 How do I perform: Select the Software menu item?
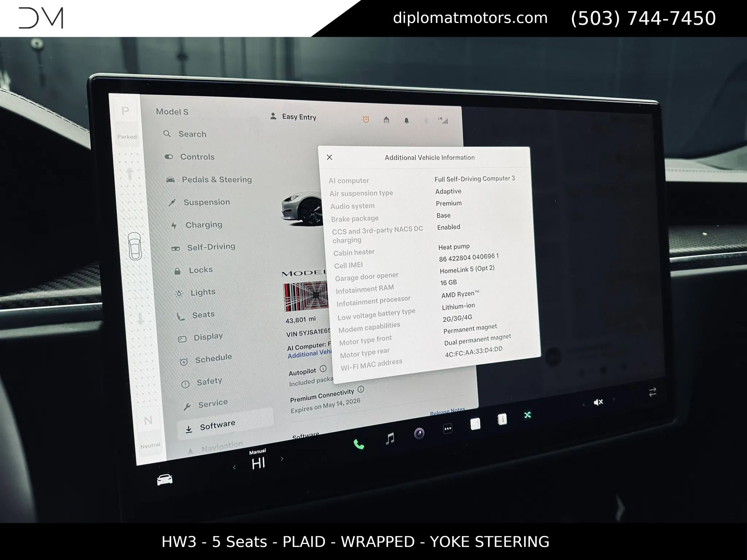click(x=225, y=423)
